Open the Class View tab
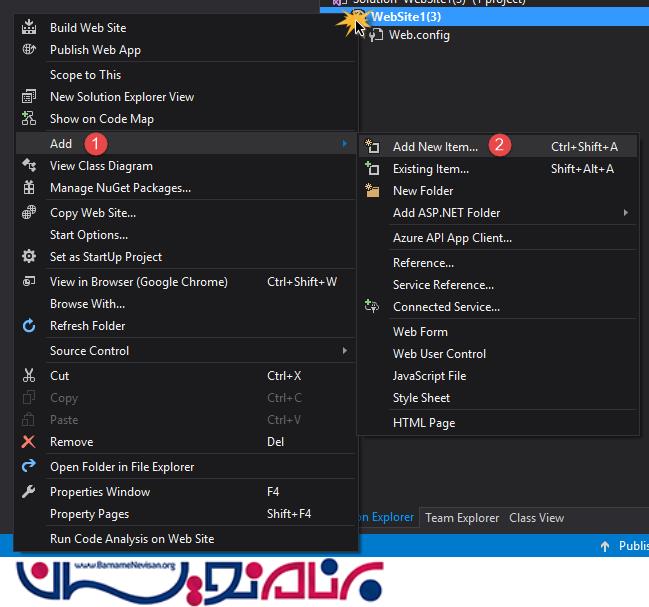 pyautogui.click(x=536, y=518)
